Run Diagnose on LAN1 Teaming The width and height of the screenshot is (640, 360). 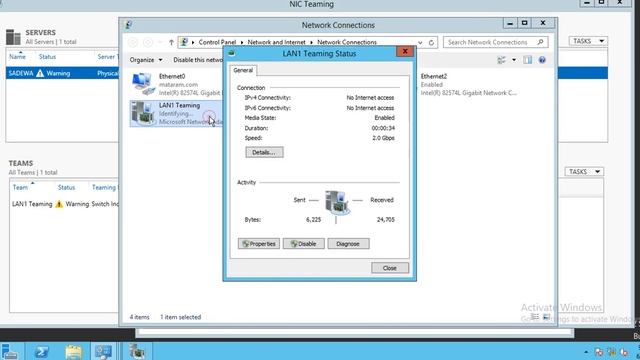[348, 244]
